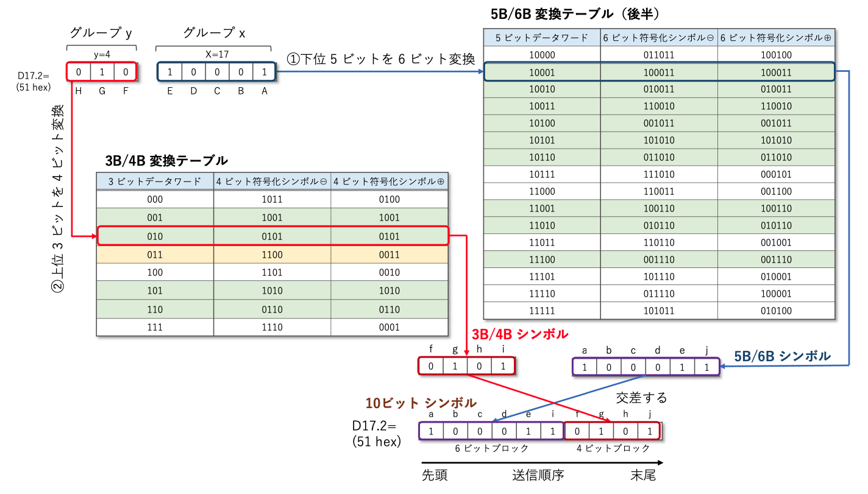Select the 6 ビット符号化シンボル⊖ column header
The height and width of the screenshot is (494, 868).
point(658,38)
